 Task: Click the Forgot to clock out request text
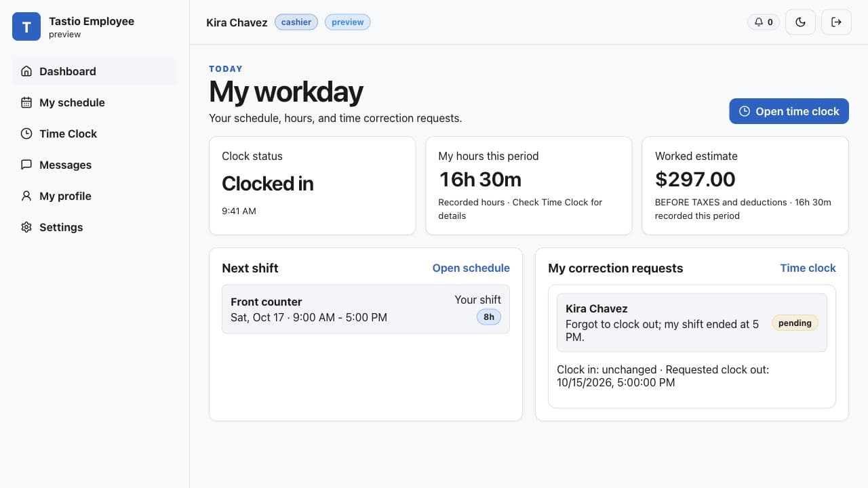click(662, 330)
